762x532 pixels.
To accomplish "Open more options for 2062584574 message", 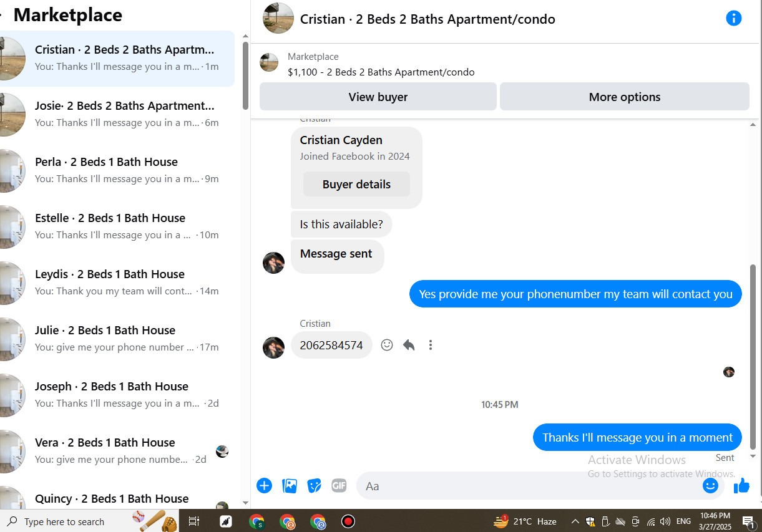I will pyautogui.click(x=431, y=345).
